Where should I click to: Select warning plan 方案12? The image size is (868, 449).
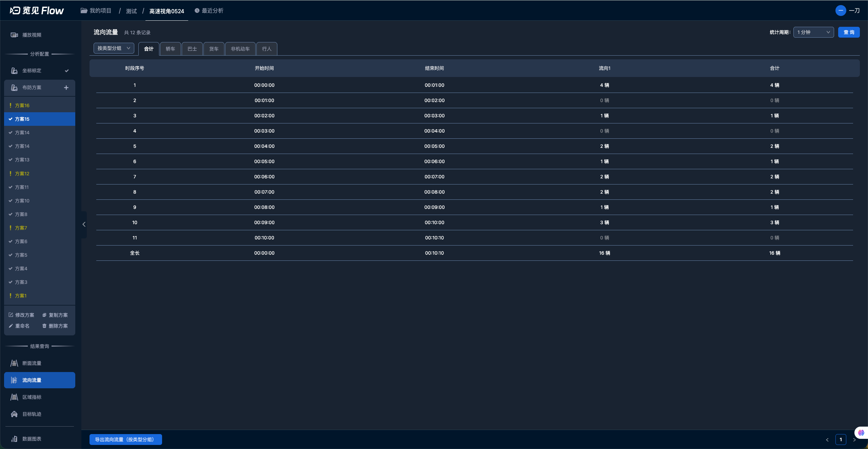(22, 174)
